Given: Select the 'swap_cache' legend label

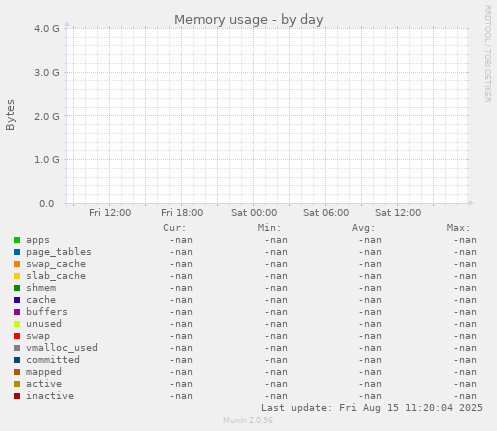Looking at the screenshot, I should tap(56, 264).
